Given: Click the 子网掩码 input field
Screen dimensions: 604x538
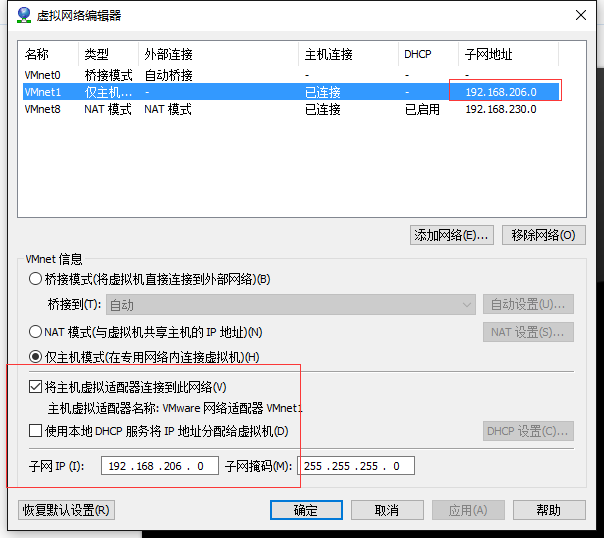Looking at the screenshot, I should point(356,466).
